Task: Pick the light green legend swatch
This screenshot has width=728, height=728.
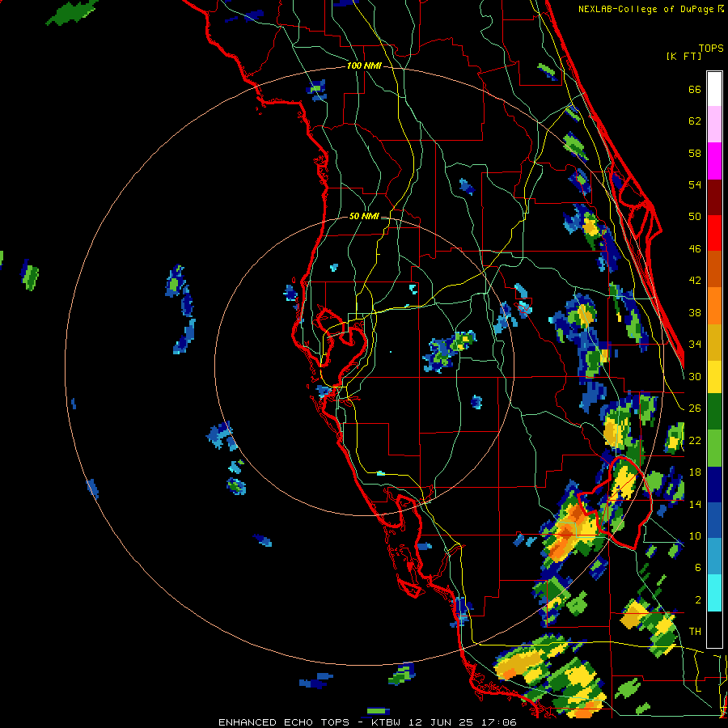Action: click(714, 448)
